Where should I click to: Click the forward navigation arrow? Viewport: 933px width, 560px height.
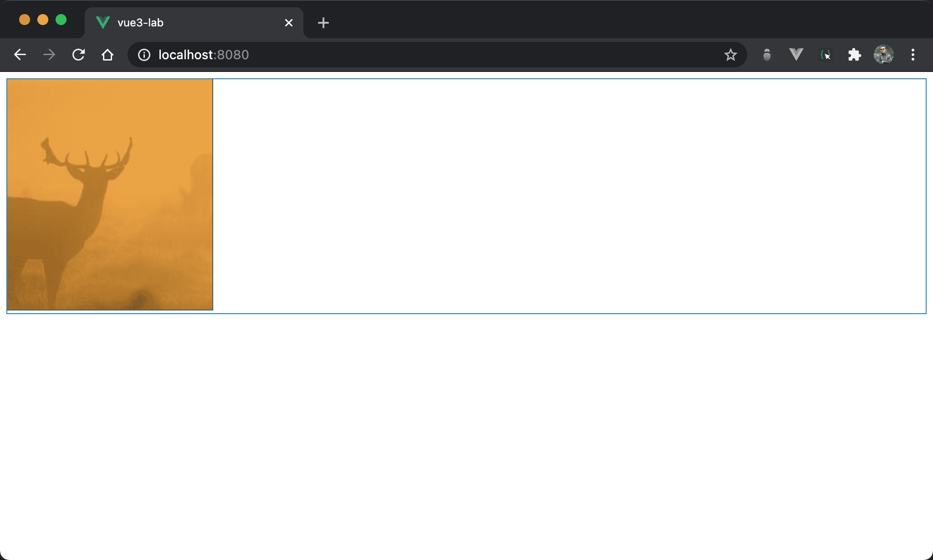(x=49, y=55)
